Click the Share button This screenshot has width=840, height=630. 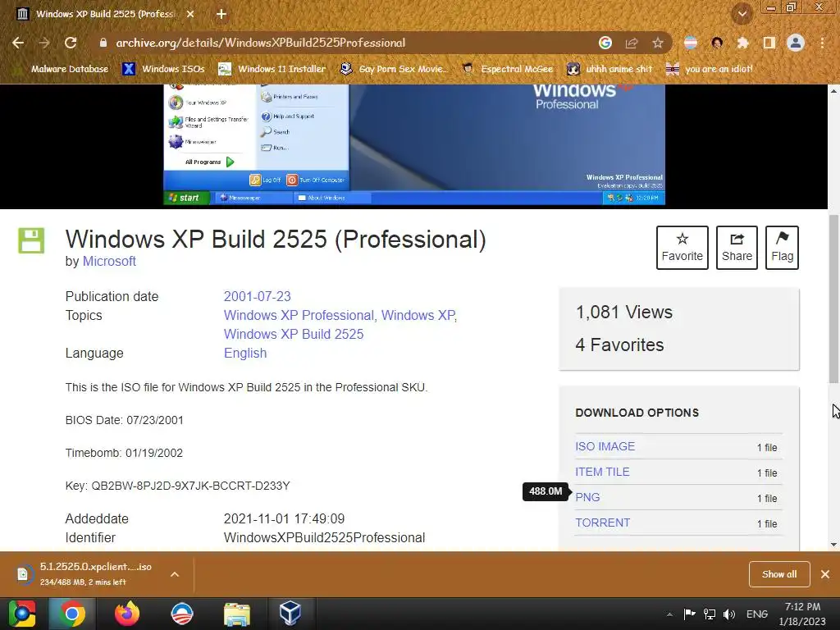[737, 248]
